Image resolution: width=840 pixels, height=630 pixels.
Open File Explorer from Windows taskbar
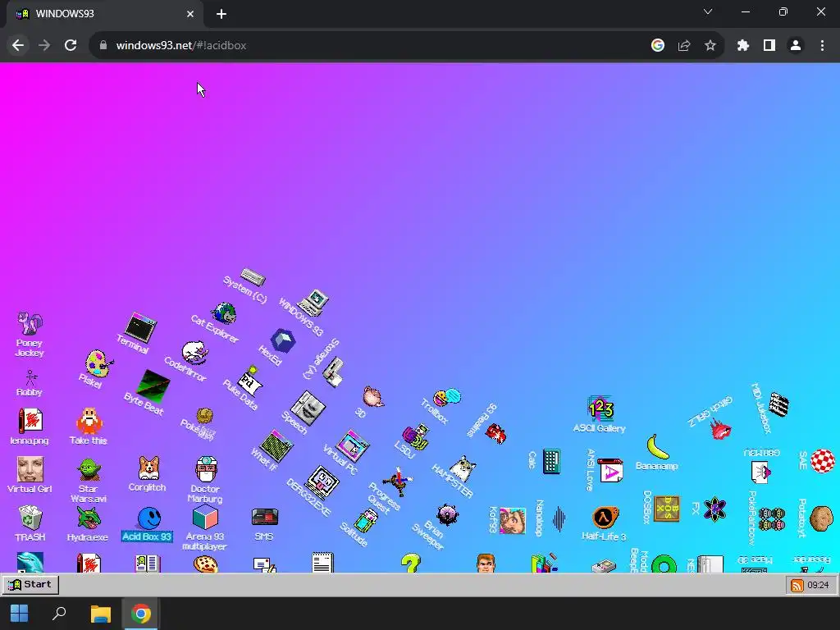100,614
